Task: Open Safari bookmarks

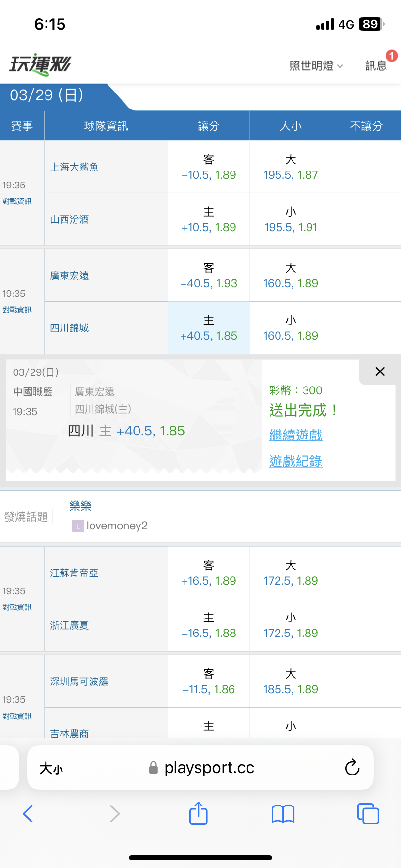Action: (283, 814)
